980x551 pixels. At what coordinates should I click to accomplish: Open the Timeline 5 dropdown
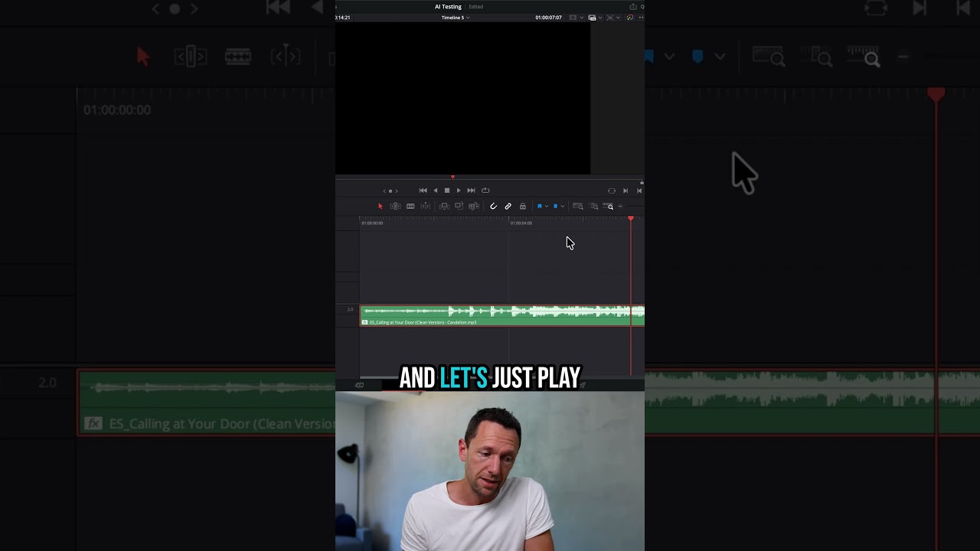click(455, 18)
